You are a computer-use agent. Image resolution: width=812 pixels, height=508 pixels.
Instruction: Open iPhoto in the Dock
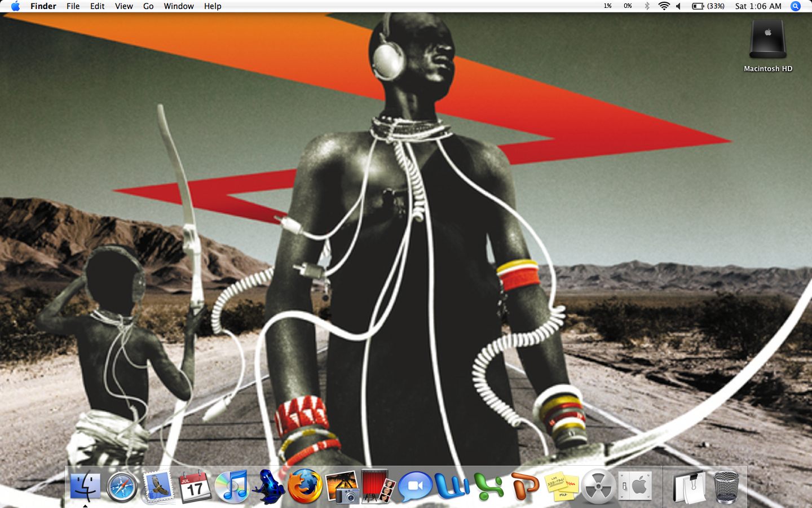click(342, 487)
